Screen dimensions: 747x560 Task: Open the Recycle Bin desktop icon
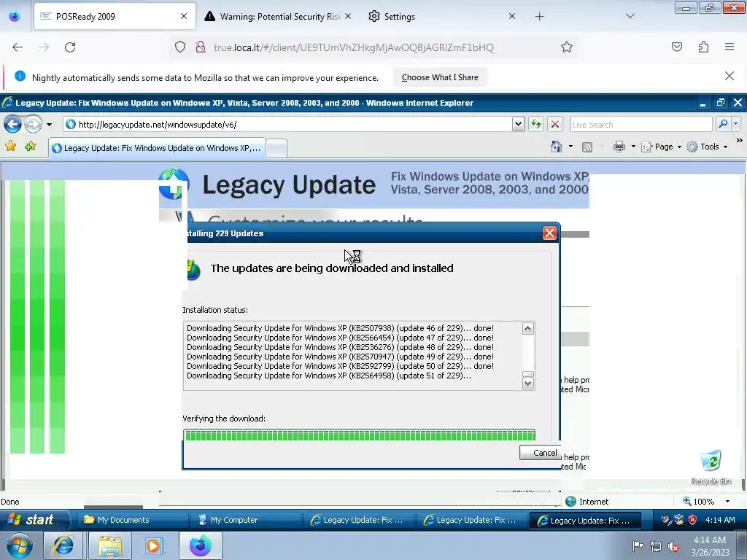point(711,467)
